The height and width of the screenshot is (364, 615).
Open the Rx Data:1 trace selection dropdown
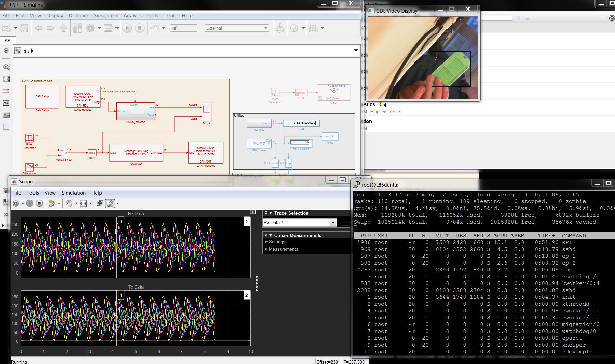333,223
